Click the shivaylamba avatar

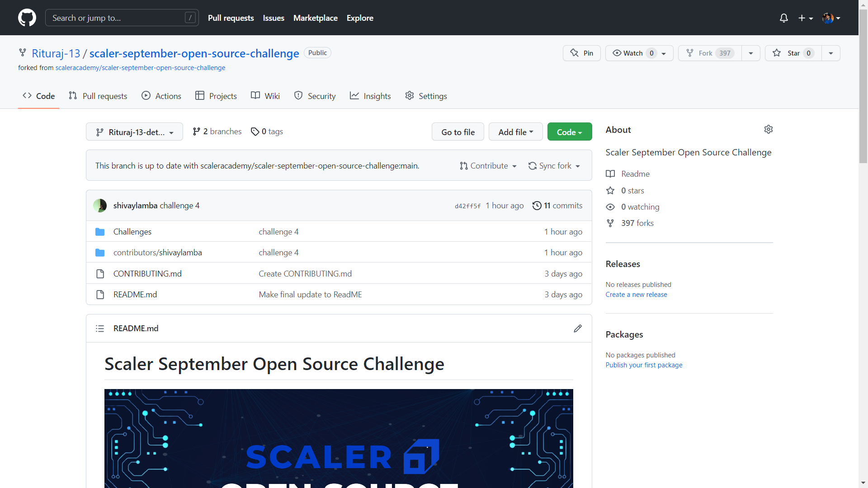[x=100, y=206]
